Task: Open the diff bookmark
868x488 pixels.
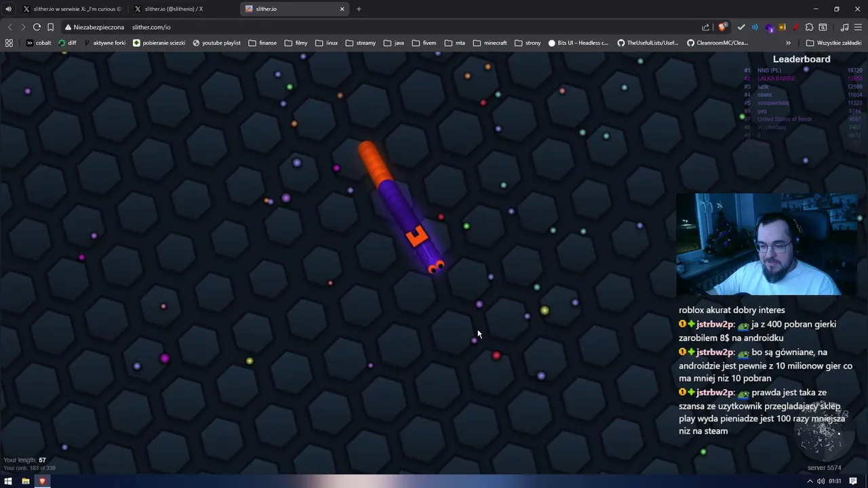Action: pyautogui.click(x=67, y=43)
